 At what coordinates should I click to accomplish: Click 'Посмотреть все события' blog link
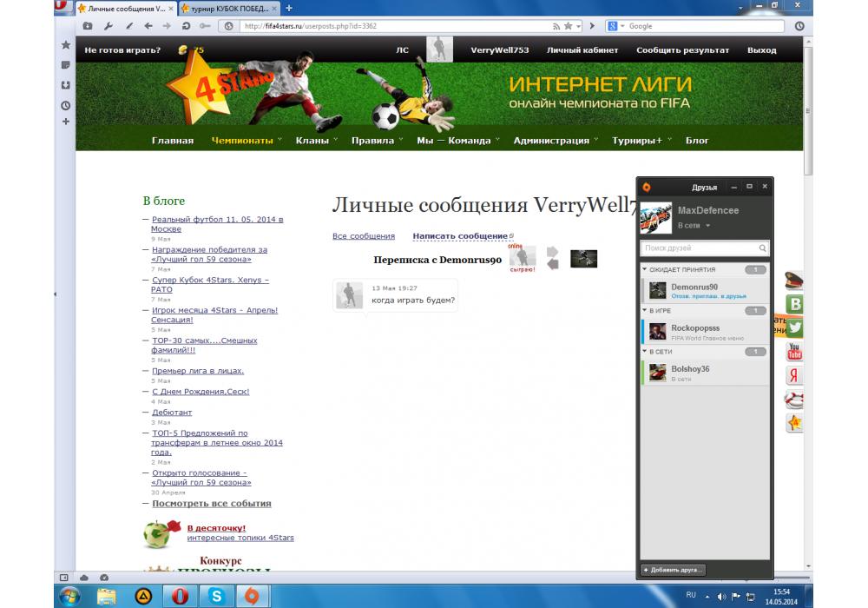coord(211,504)
